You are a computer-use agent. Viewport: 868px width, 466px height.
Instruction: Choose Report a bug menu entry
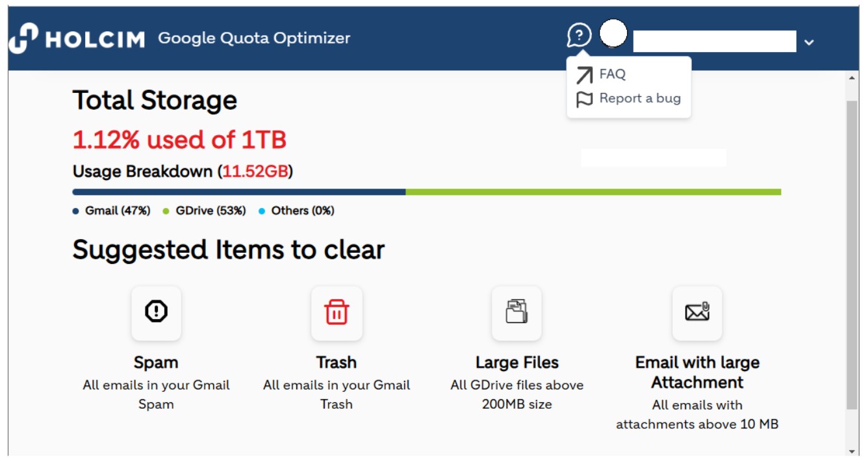point(640,98)
